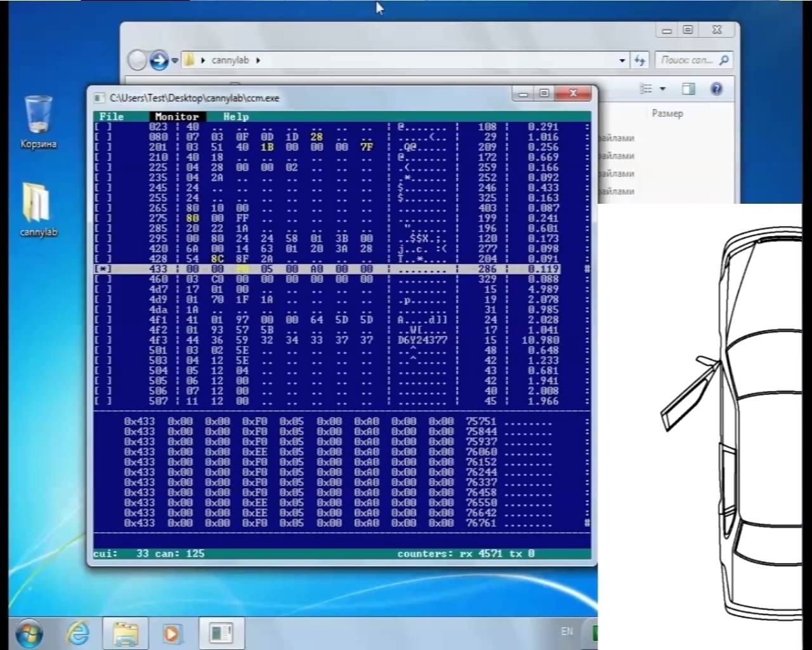Click the ASCII text D6Y24377
This screenshot has height=650, width=812.
tap(422, 340)
